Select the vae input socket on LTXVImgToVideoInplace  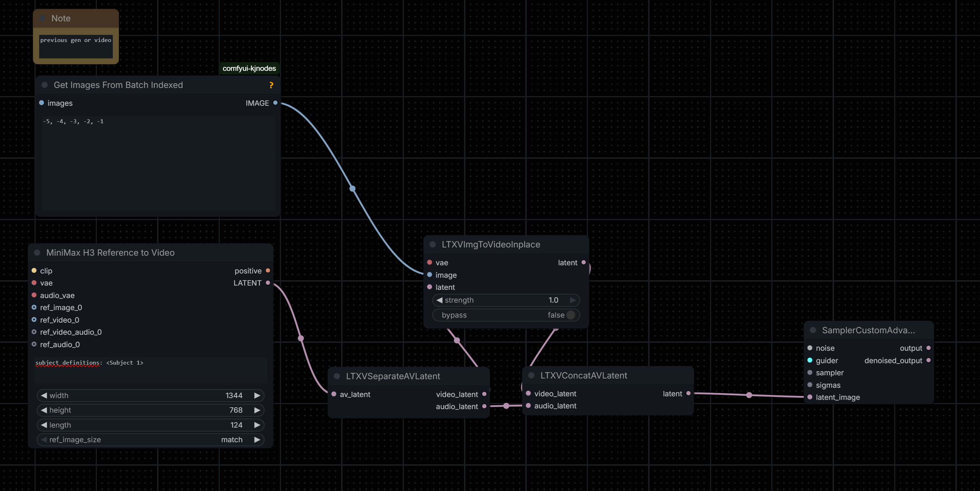coord(429,262)
